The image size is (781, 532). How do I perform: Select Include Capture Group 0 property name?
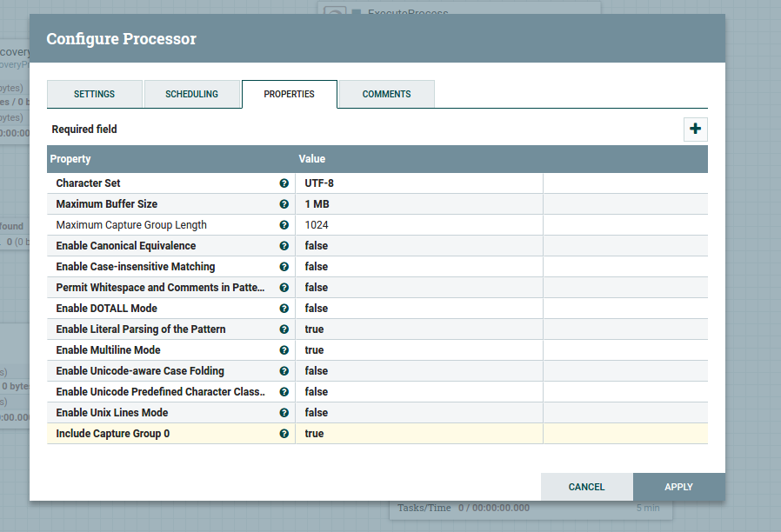pos(112,434)
